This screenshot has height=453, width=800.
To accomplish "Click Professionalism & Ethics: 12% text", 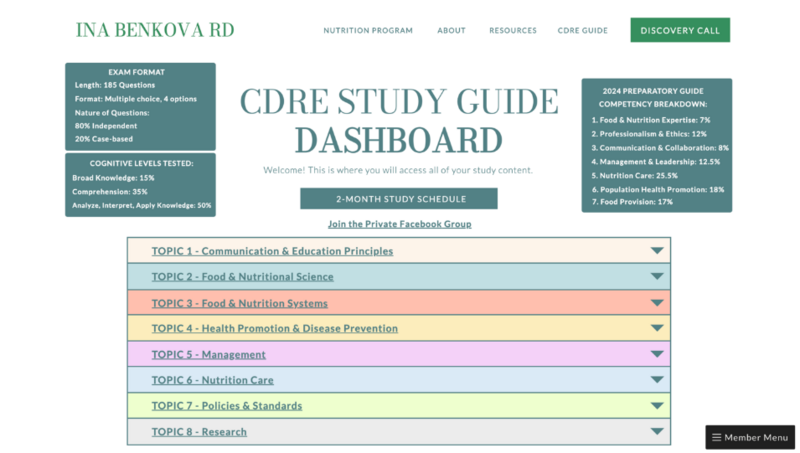I will 649,134.
